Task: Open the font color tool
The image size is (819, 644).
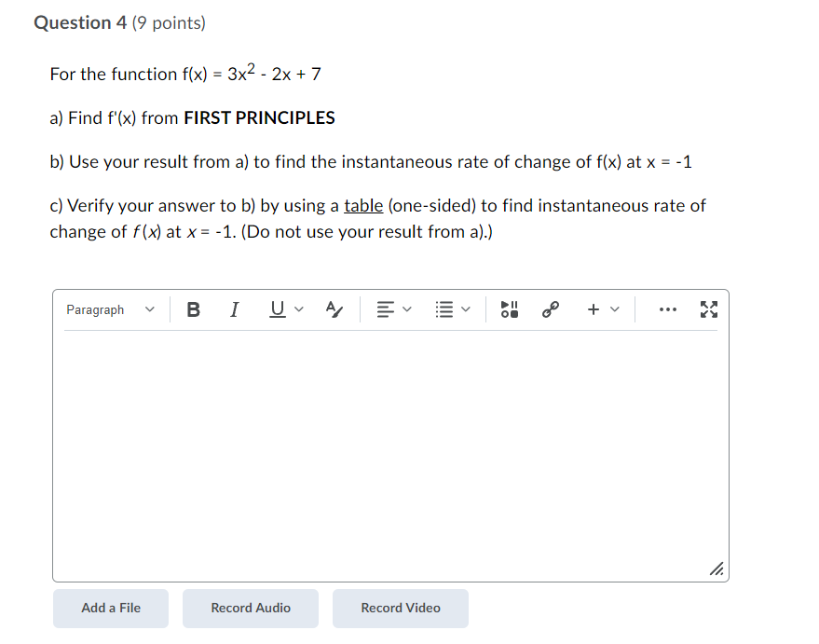Action: click(x=334, y=309)
